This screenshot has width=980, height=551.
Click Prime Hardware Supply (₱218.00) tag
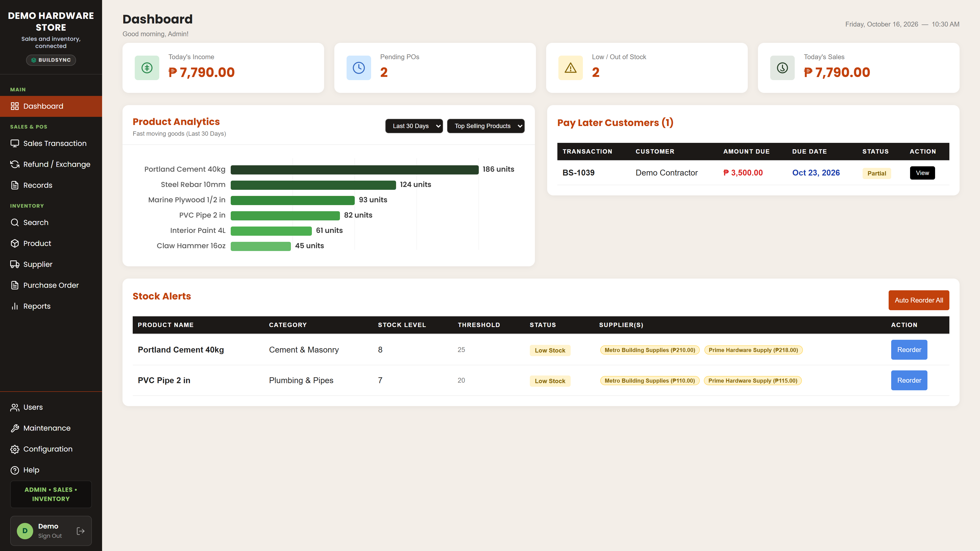click(x=753, y=350)
